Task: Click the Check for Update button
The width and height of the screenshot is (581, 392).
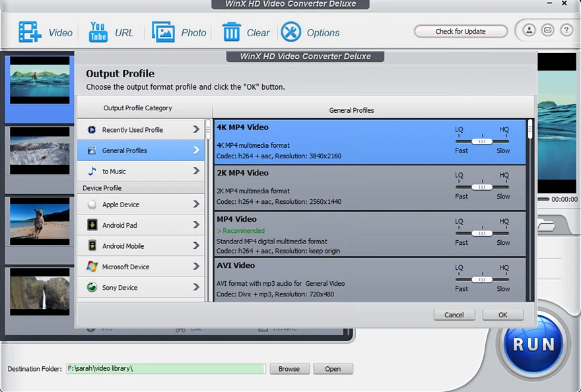Action: [461, 32]
